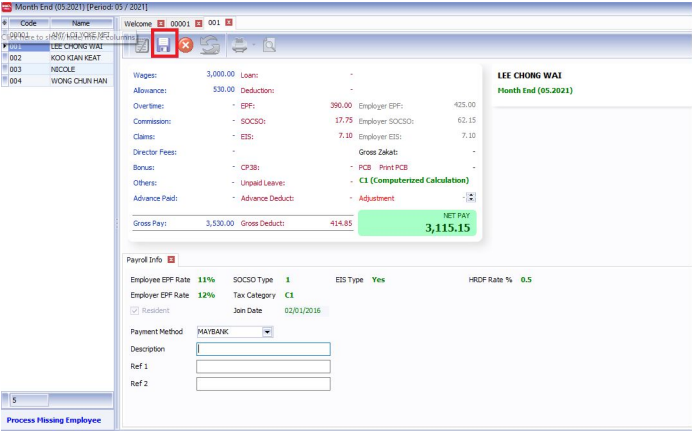Image resolution: width=692 pixels, height=432 pixels.
Task: Click the Print icon in toolbar
Action: tap(239, 45)
